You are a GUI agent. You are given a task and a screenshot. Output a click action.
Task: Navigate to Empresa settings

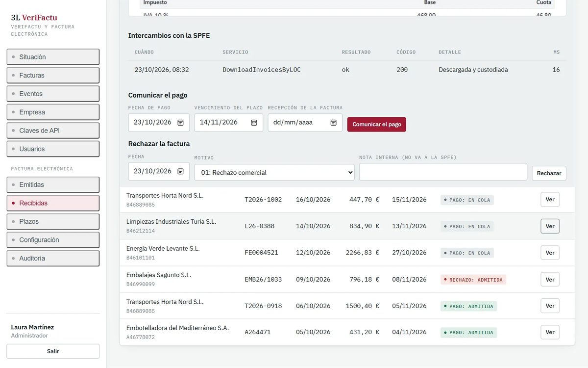(x=53, y=112)
